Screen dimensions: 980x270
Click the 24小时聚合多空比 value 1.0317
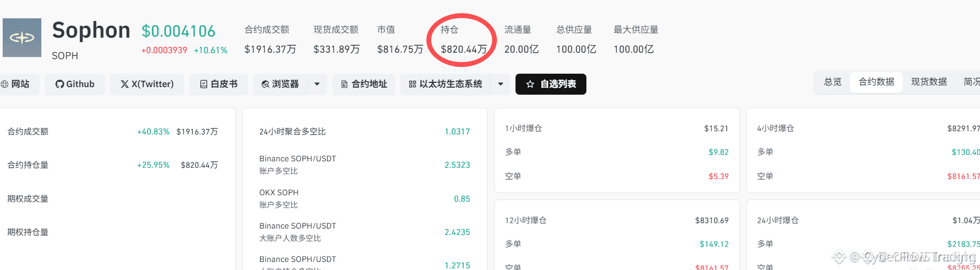pyautogui.click(x=457, y=132)
